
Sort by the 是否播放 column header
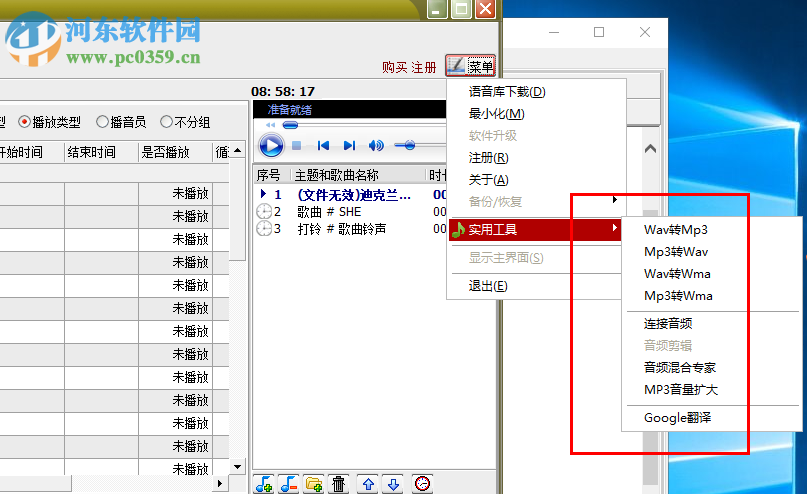176,152
